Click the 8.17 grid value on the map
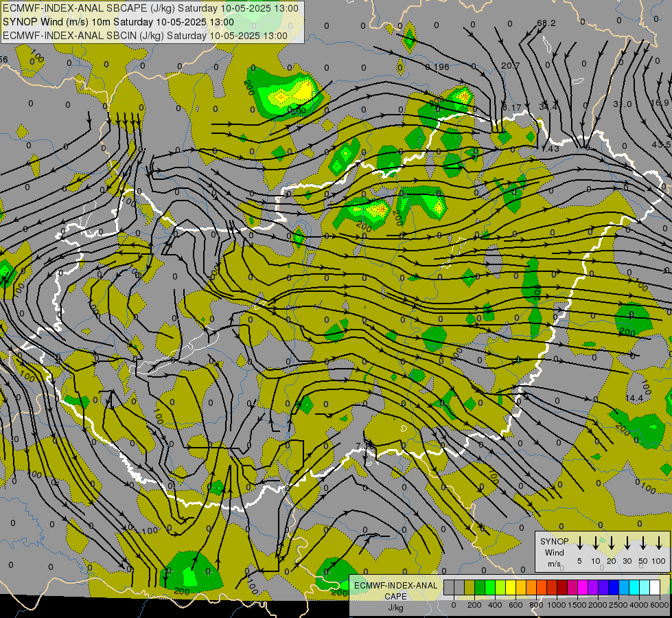Screen dimensions: 672x618 (x=511, y=107)
